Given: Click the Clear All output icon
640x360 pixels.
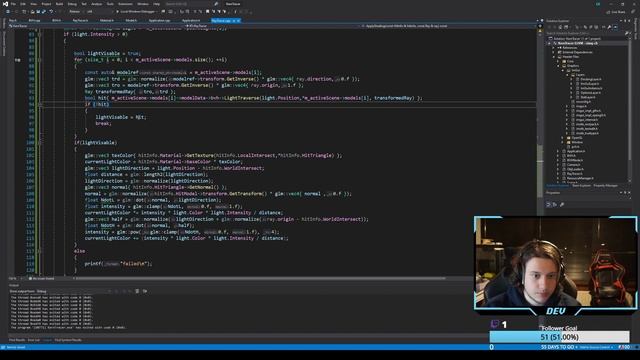Looking at the screenshot, I should coord(137,291).
